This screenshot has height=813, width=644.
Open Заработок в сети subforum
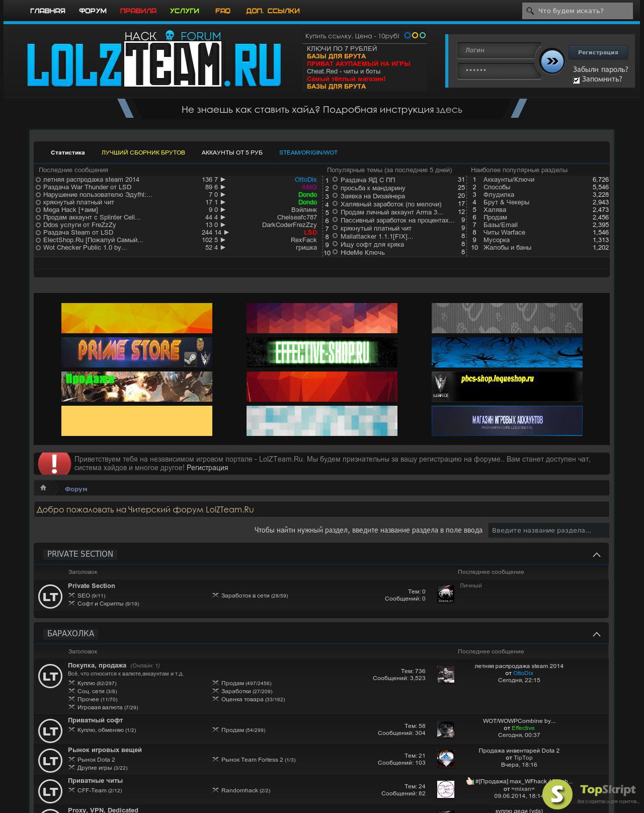click(x=245, y=596)
